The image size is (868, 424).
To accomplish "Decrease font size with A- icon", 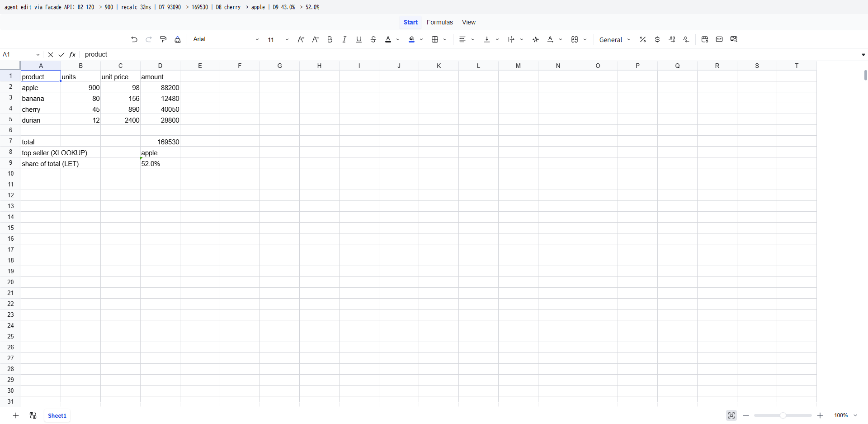I will 316,39.
